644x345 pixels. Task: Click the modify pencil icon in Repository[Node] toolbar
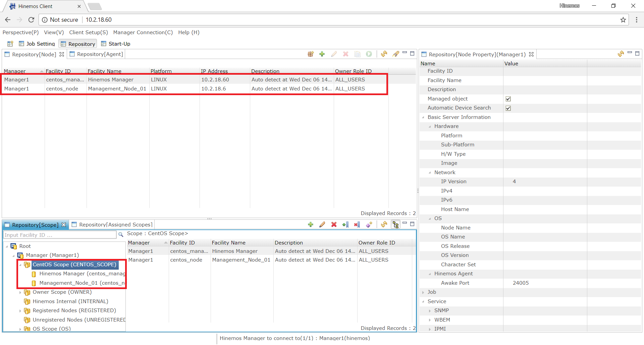pos(334,54)
